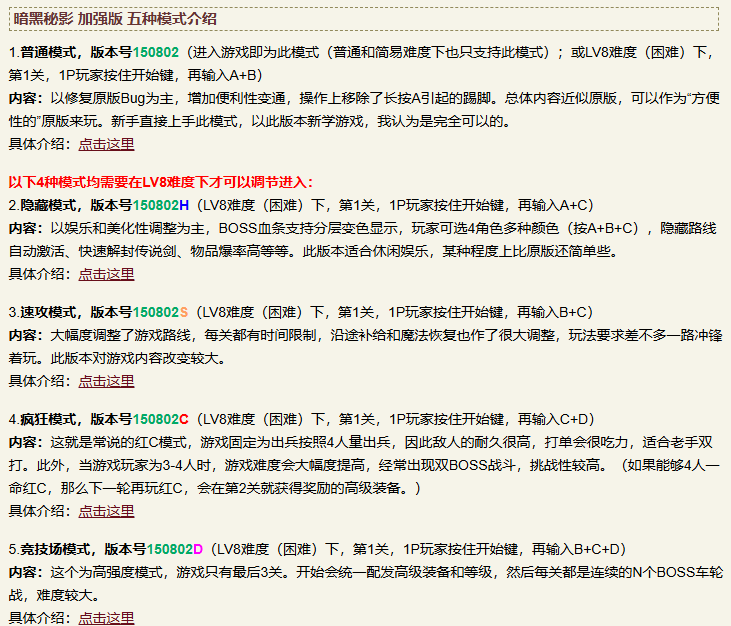The image size is (731, 626).
Task: Click the text 再输入C+D
Action: click(x=553, y=419)
